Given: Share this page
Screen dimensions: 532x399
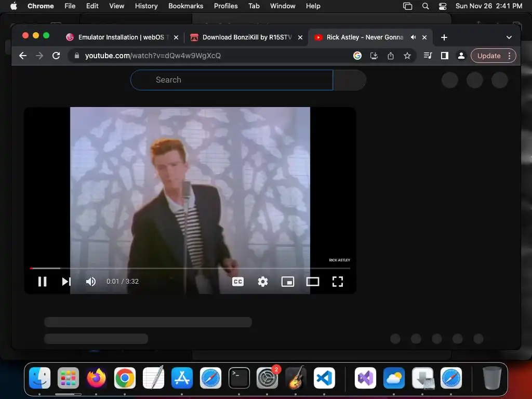Looking at the screenshot, I should pyautogui.click(x=391, y=56).
